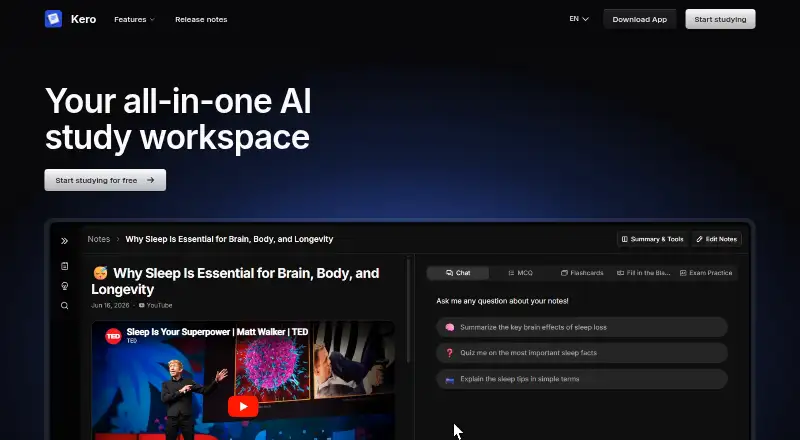The height and width of the screenshot is (440, 800).
Task: Click the arrow icon on Start studying for free
Action: pos(151,180)
